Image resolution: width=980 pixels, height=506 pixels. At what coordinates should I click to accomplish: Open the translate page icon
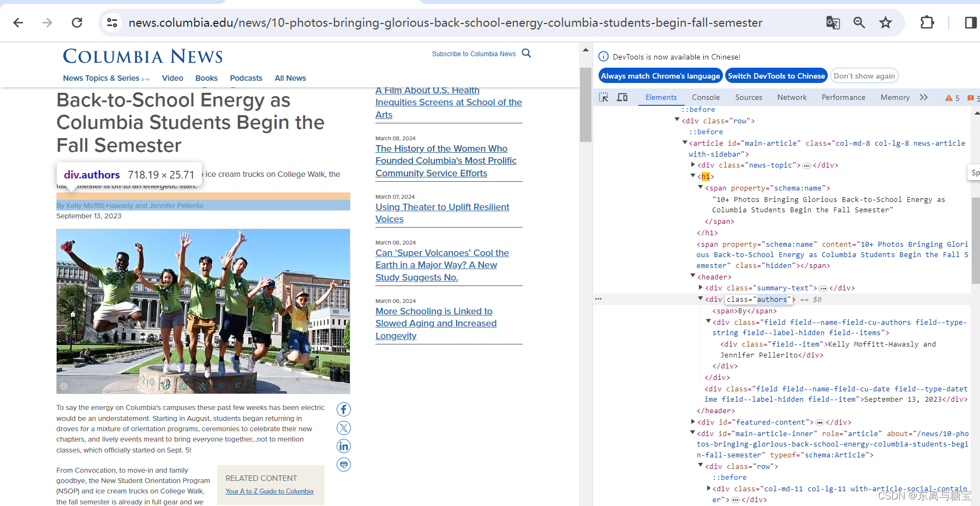point(833,22)
